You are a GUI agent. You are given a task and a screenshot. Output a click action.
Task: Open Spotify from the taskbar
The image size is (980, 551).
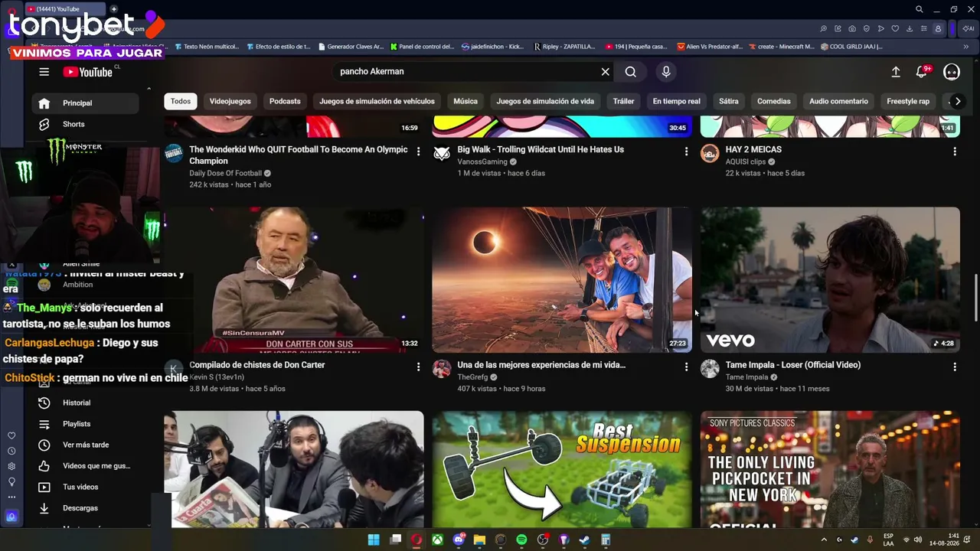[x=521, y=540]
